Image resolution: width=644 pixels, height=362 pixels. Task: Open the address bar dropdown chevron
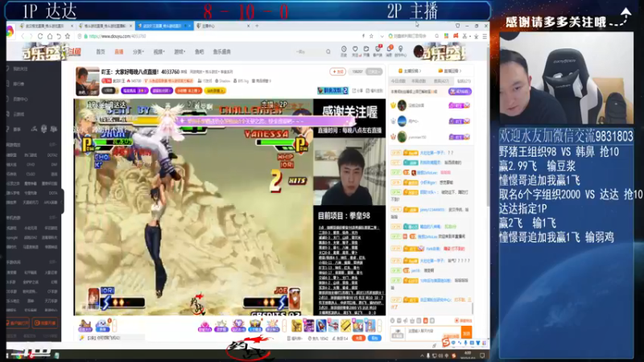(x=382, y=36)
